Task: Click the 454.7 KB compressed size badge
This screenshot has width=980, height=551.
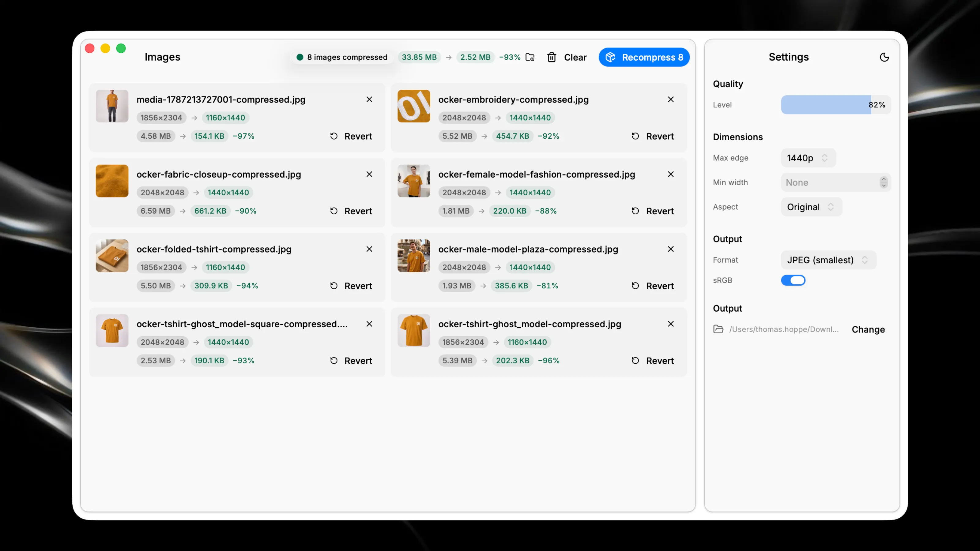Action: (512, 136)
